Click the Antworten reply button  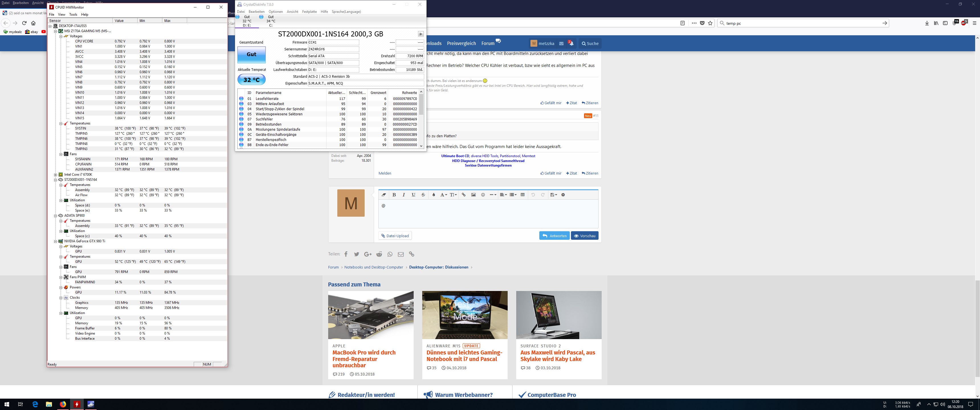(554, 236)
